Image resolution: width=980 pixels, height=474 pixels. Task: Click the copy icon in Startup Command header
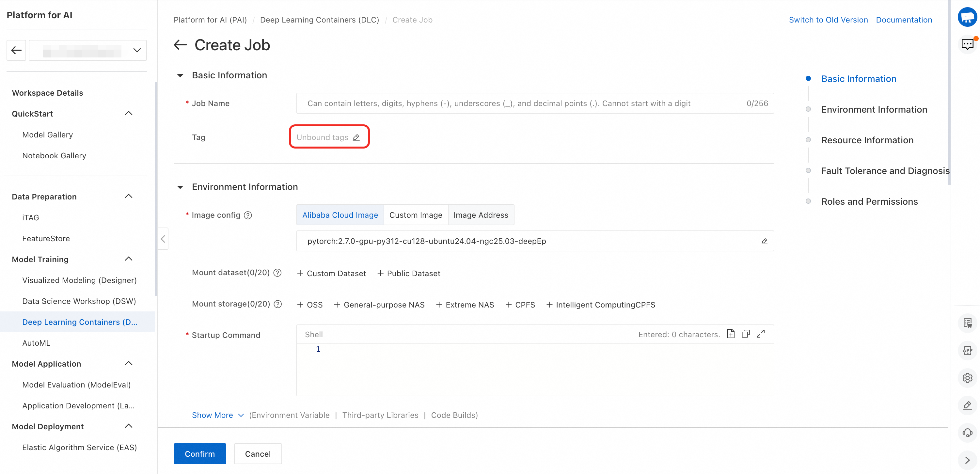point(745,334)
